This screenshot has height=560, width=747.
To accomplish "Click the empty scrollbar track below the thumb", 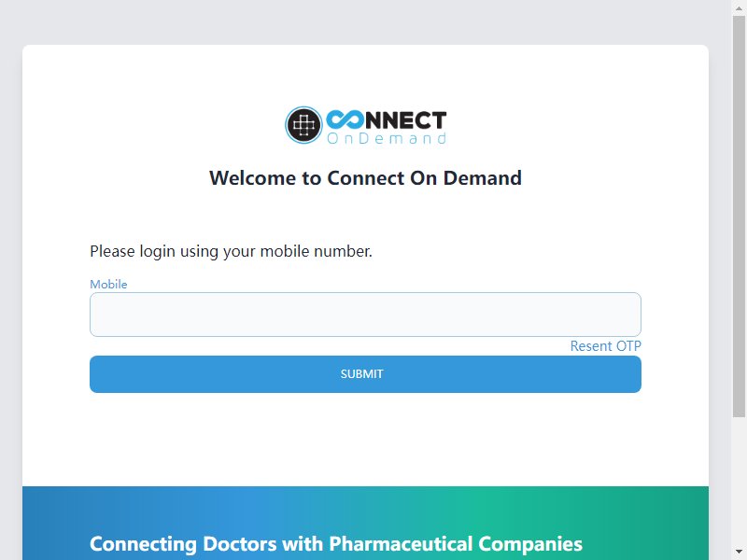I will [x=739, y=481].
